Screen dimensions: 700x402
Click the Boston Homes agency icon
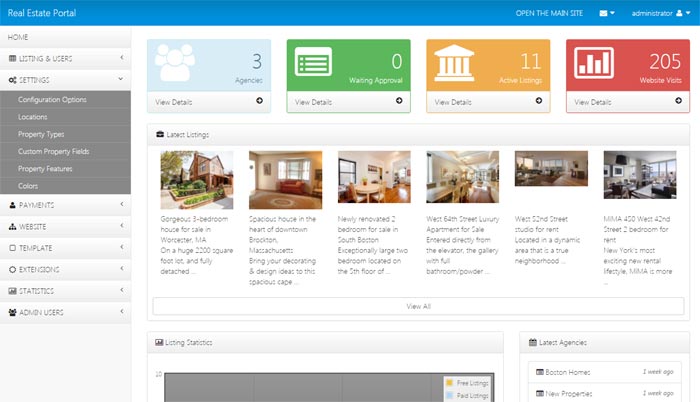click(540, 372)
